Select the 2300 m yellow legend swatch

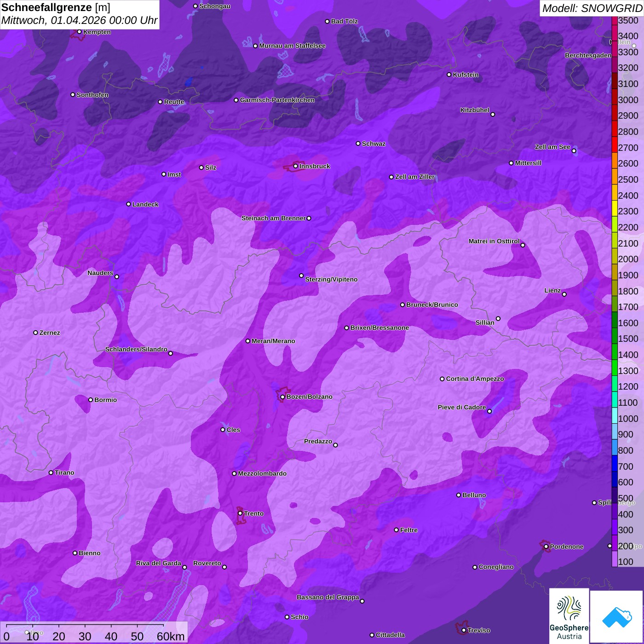[x=615, y=208]
